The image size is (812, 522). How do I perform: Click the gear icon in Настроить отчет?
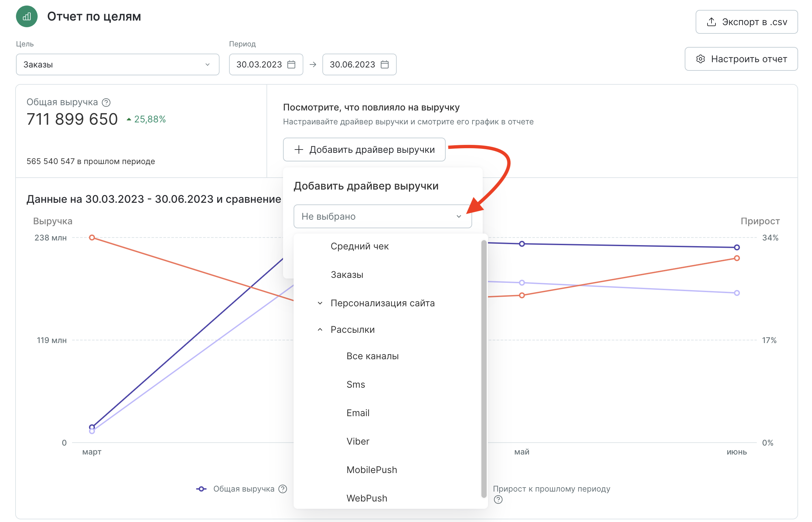tap(701, 59)
